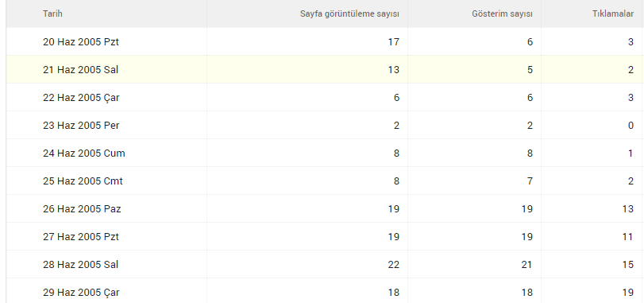Screen dimensions: 644x303
Task: Click the Gösterim sayısı column header
Action: [503, 14]
